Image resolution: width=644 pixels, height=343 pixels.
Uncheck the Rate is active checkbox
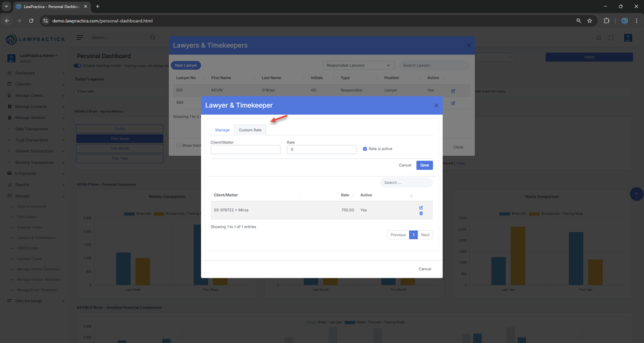tap(365, 149)
